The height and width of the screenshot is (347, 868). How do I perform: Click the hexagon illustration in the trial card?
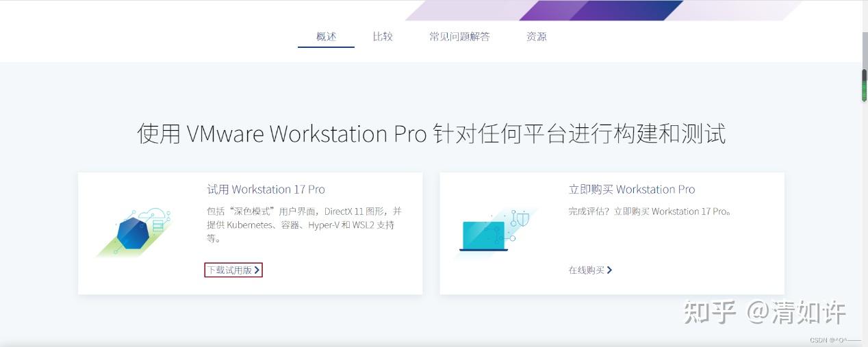click(x=135, y=232)
